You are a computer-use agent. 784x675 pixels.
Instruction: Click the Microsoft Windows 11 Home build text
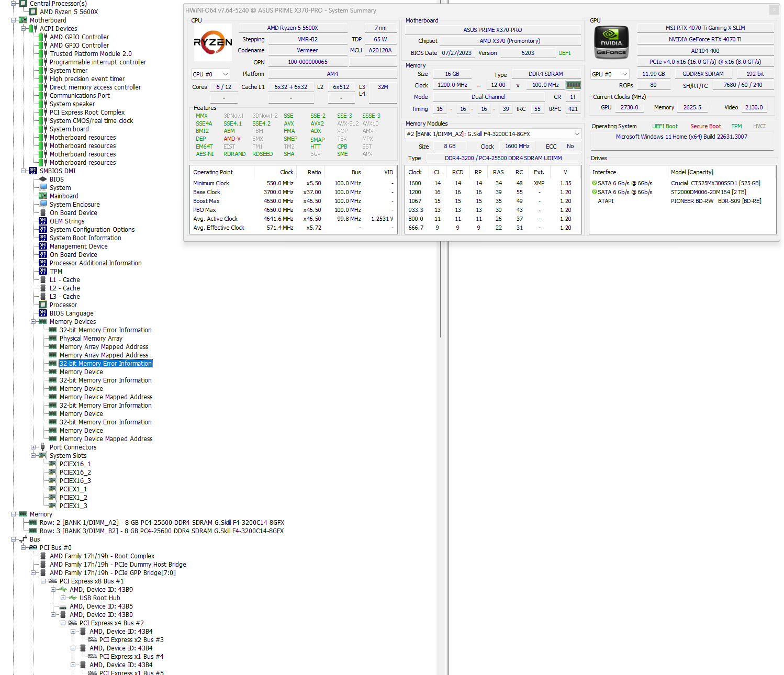coord(681,137)
